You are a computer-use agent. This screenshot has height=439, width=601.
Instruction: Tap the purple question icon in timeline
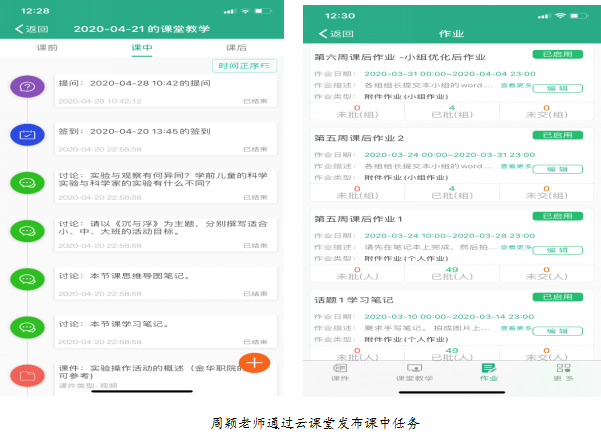[27, 87]
